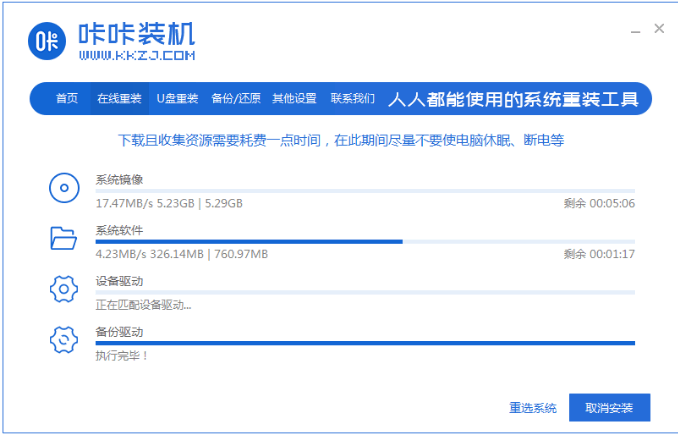Image resolution: width=678 pixels, height=436 pixels.
Task: Switch to the 在线重装 tab
Action: (x=119, y=98)
